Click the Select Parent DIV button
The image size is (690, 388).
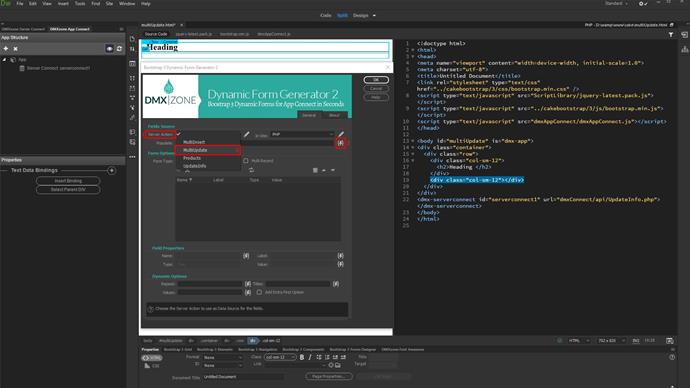[68, 190]
